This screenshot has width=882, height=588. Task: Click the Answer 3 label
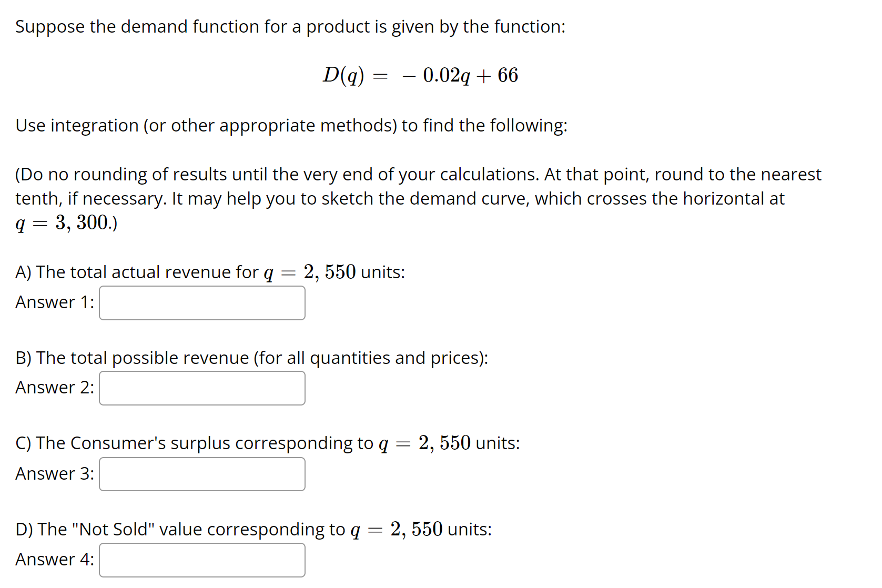pos(54,474)
